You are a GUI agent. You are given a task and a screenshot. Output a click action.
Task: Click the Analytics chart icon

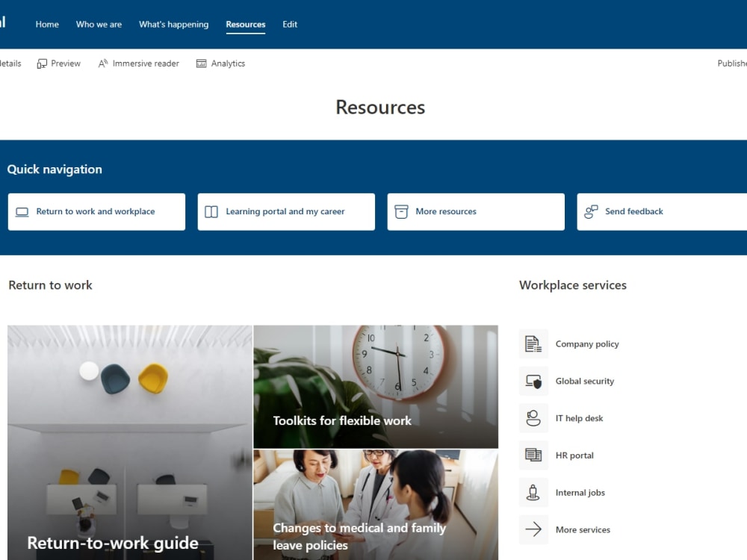(202, 63)
